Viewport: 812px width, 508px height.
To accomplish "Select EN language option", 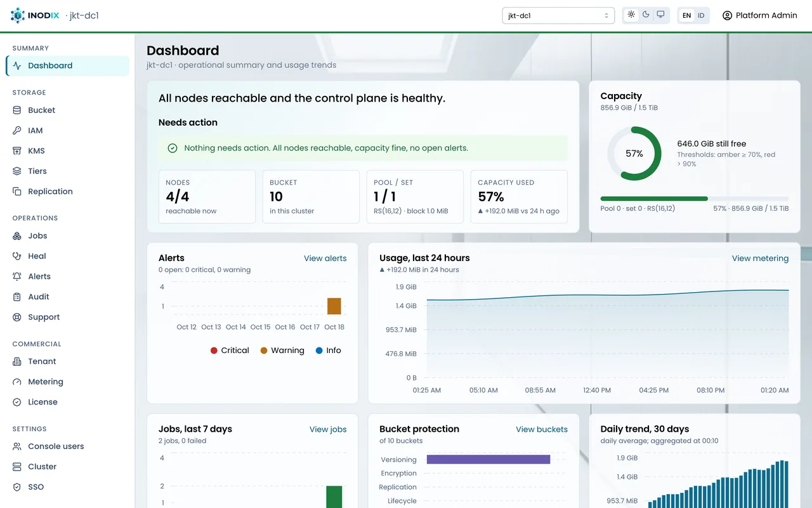I will coord(686,15).
